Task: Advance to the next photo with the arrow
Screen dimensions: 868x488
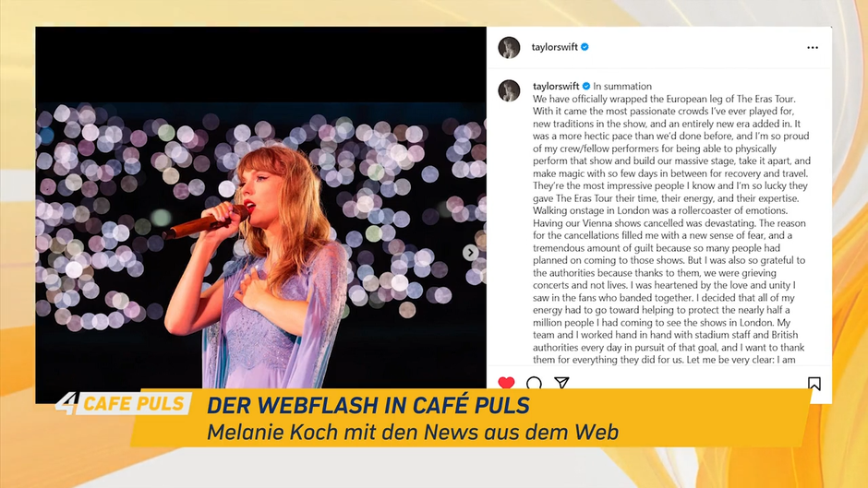Action: pyautogui.click(x=471, y=252)
